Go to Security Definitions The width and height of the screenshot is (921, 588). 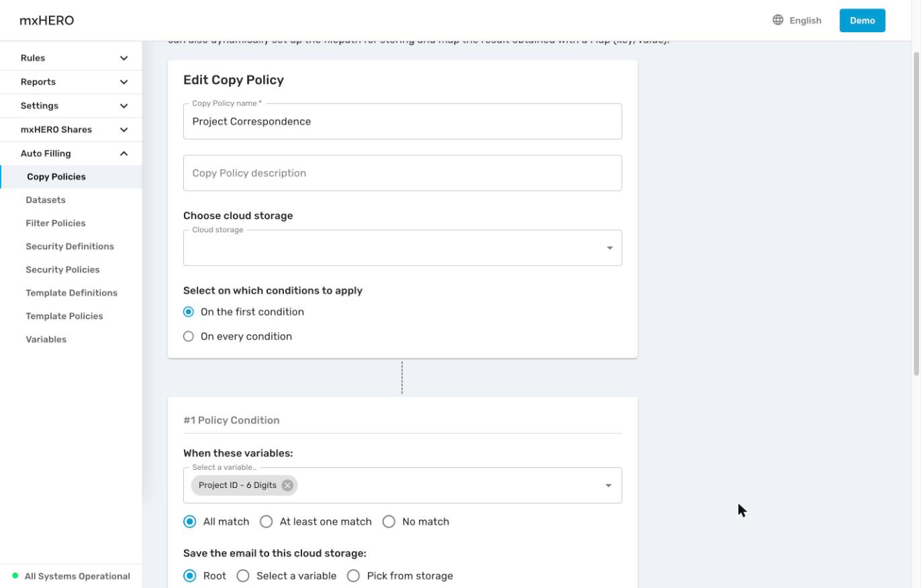[70, 246]
